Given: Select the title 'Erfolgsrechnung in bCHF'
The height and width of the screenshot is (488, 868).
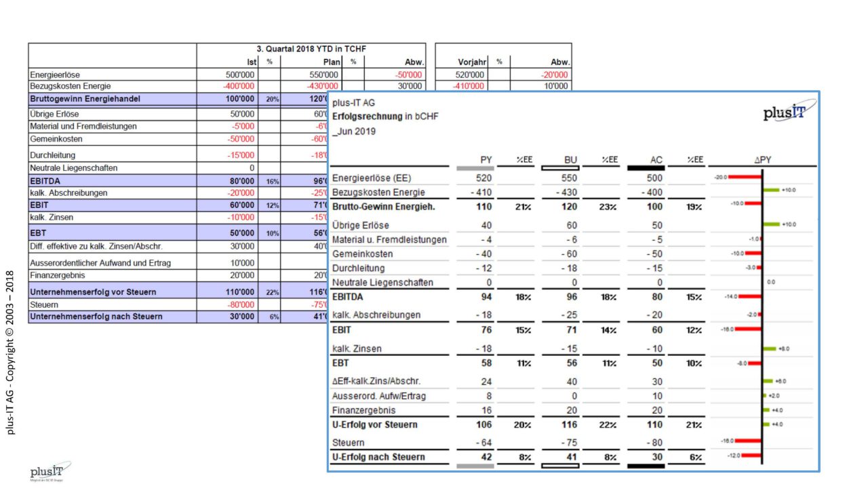Looking at the screenshot, I should pos(385,117).
